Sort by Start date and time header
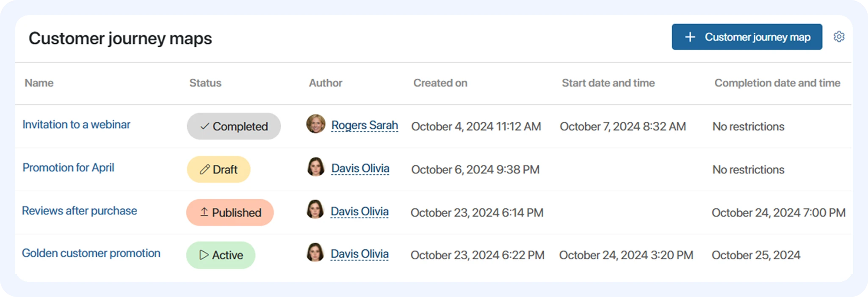The height and width of the screenshot is (297, 868). pyautogui.click(x=608, y=83)
